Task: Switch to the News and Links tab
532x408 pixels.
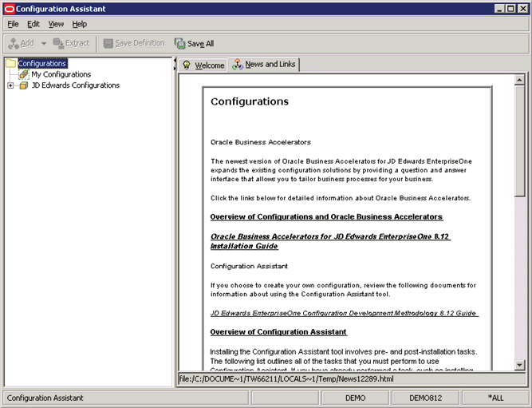Action: [264, 65]
